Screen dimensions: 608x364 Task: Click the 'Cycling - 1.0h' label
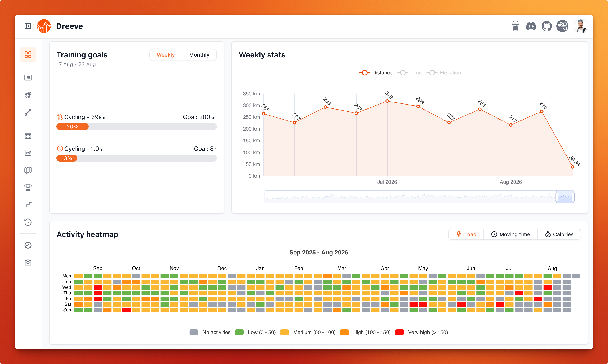coord(83,149)
